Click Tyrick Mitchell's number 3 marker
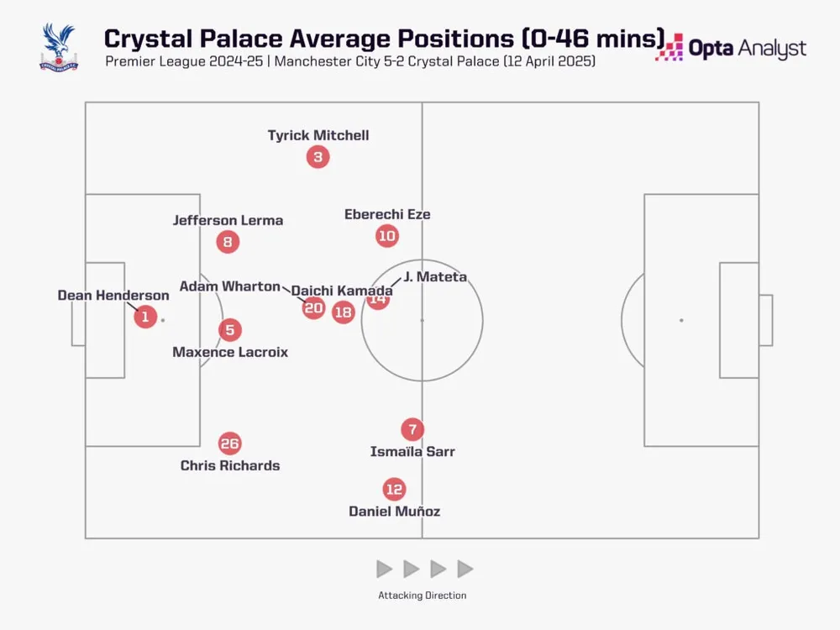 318,157
